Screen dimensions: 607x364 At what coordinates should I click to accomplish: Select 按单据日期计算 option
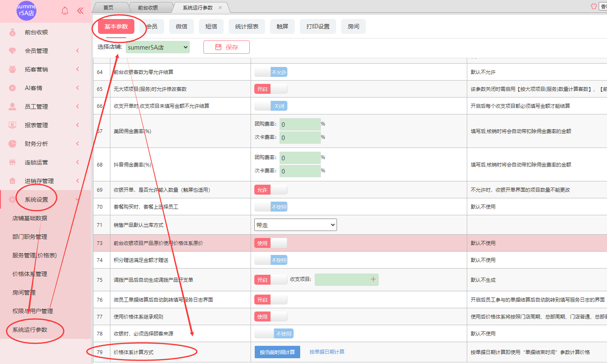[x=327, y=352]
